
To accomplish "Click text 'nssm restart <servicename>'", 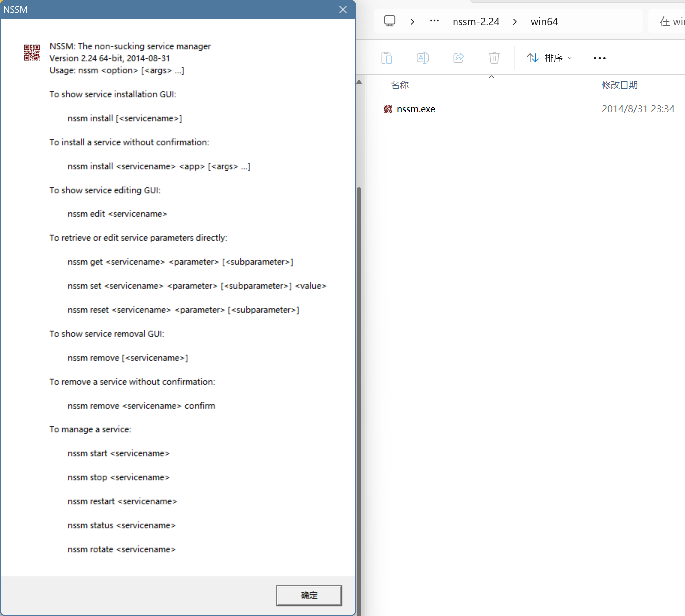I will tap(122, 501).
